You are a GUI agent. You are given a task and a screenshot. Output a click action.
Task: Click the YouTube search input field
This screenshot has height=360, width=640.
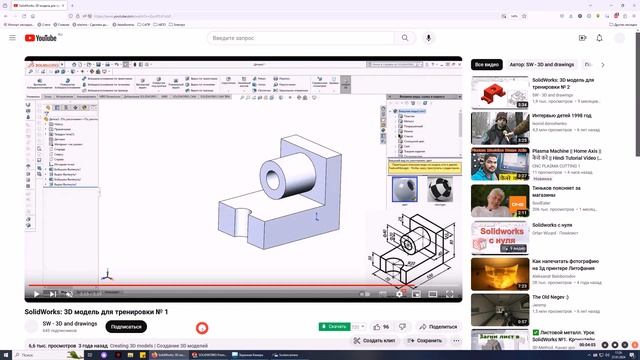click(301, 38)
